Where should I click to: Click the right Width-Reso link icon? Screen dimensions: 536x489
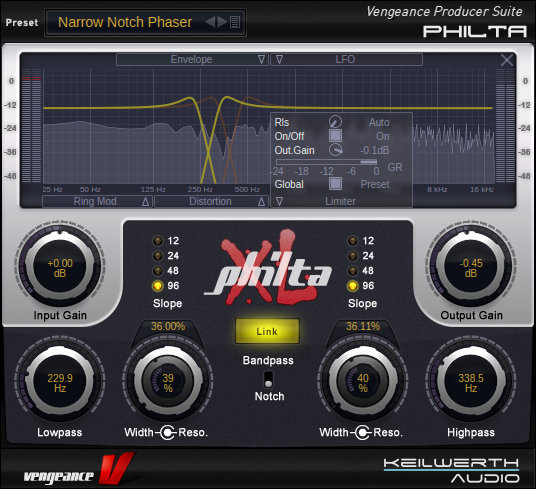pos(362,433)
